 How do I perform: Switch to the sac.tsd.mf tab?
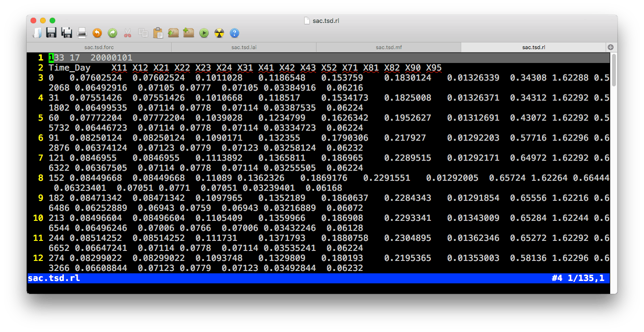[389, 47]
